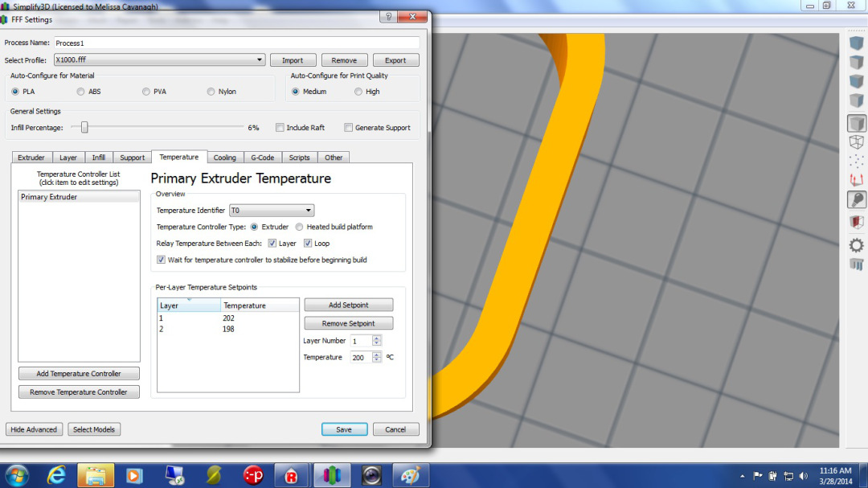
Task: Switch to the Support tab
Action: click(x=133, y=158)
